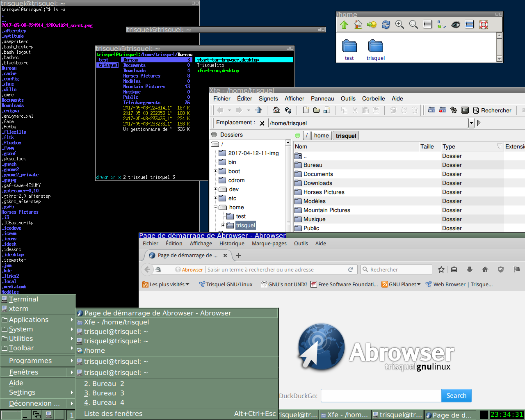The height and width of the screenshot is (420, 525).
Task: Click 'home' path button in Xfe
Action: point(322,136)
